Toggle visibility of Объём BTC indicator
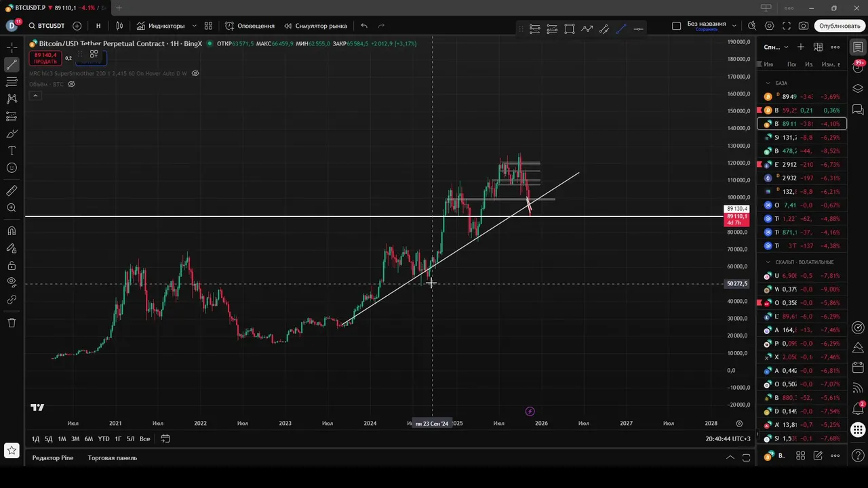Screen dimensions: 868x488 (71, 84)
